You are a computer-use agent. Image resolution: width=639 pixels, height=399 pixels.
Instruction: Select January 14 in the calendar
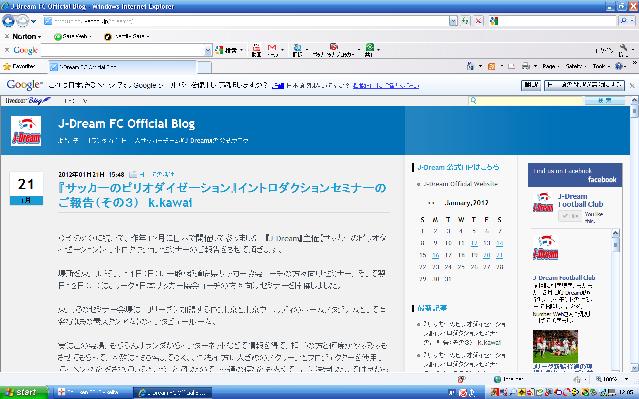(500, 243)
